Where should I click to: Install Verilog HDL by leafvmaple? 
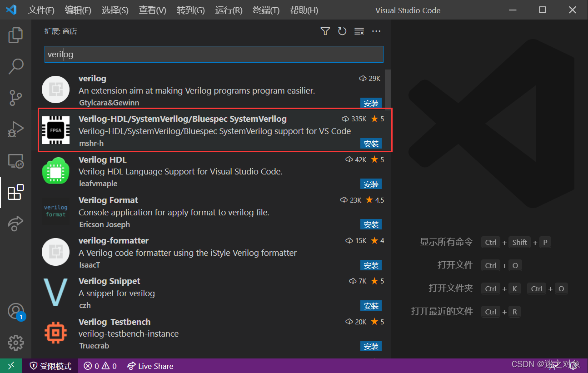coord(371,184)
